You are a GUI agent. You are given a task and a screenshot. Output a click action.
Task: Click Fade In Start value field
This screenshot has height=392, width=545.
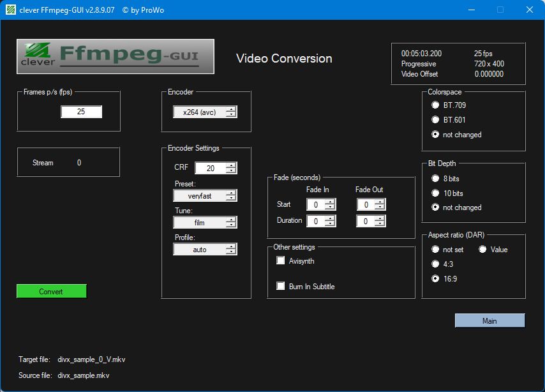(x=316, y=204)
